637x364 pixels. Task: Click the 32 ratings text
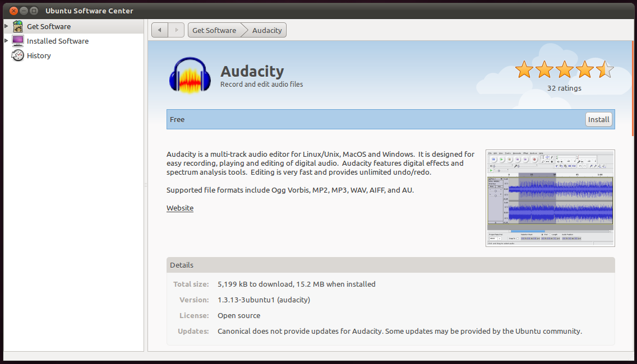point(564,88)
